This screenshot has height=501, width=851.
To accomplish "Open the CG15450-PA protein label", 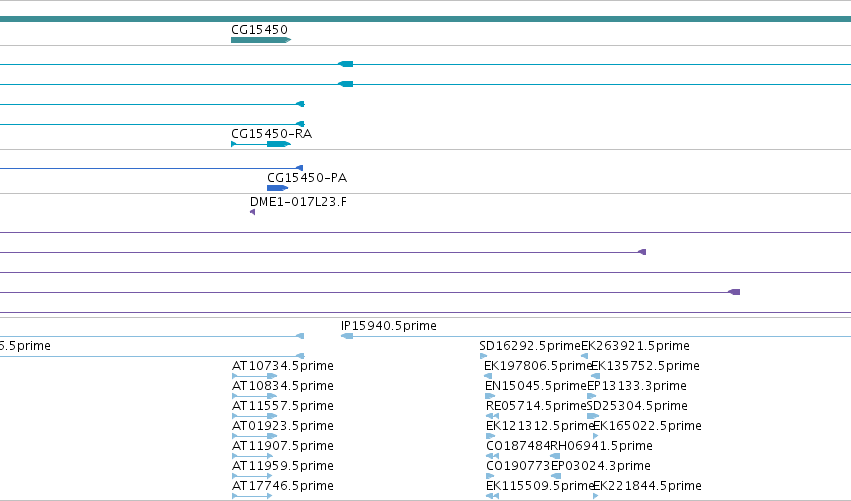I will coord(307,178).
